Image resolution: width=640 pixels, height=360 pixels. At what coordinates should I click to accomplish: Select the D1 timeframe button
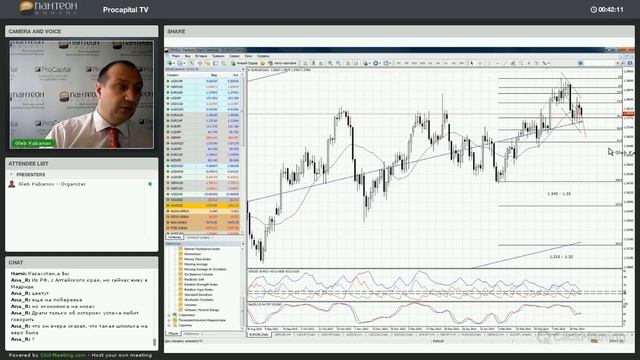click(x=446, y=63)
